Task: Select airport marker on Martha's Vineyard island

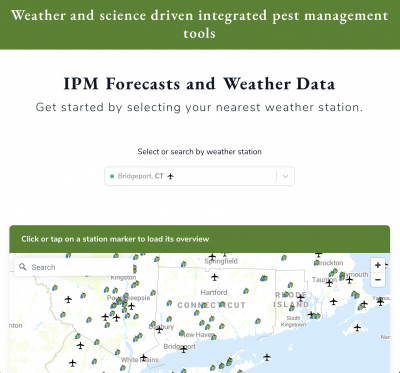Action: (357, 328)
